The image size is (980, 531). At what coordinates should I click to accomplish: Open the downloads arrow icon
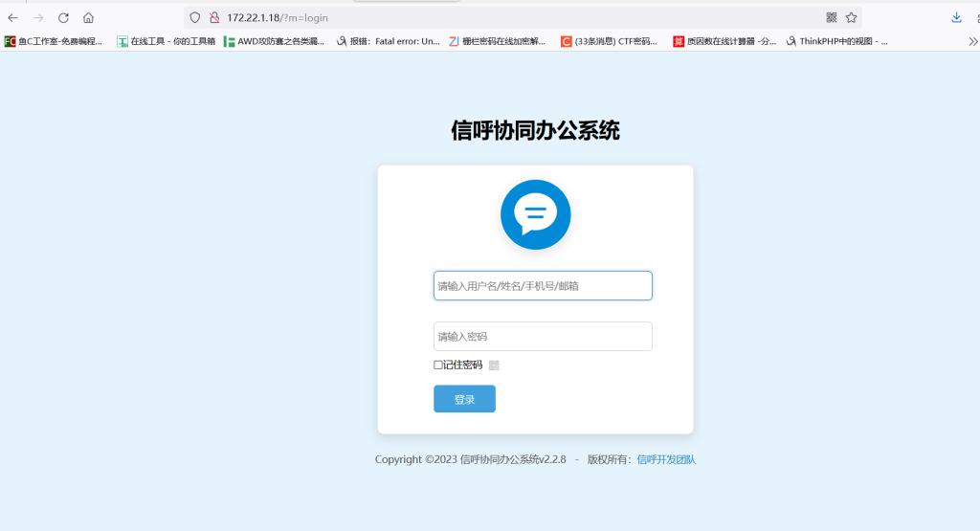tap(956, 17)
